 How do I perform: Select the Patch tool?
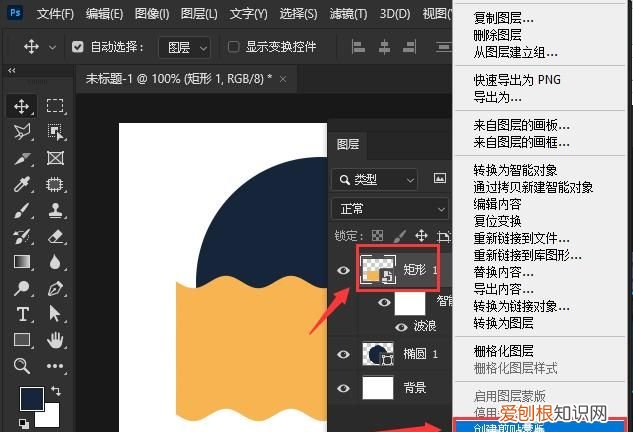pyautogui.click(x=55, y=185)
